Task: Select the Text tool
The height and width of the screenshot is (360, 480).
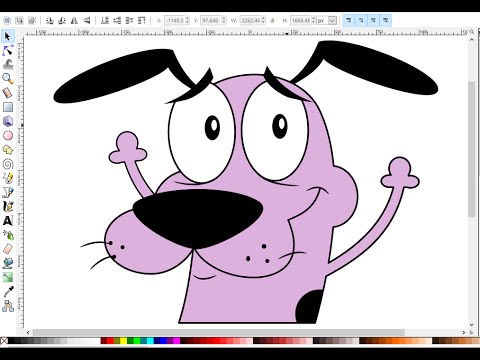Action: [8, 221]
